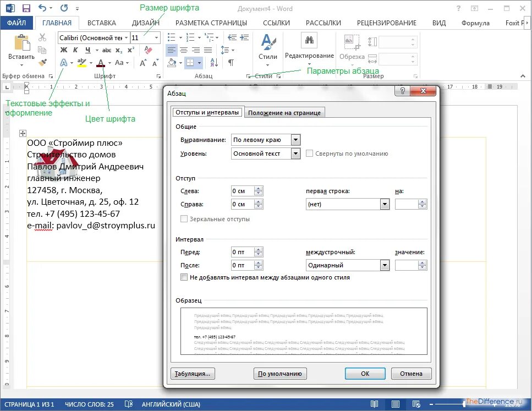Click the table move handle
The width and height of the screenshot is (532, 411).
pyautogui.click(x=23, y=133)
